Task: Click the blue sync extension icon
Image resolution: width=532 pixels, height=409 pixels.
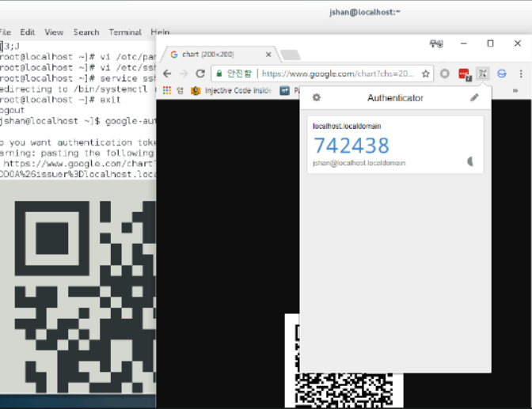Action: click(501, 74)
